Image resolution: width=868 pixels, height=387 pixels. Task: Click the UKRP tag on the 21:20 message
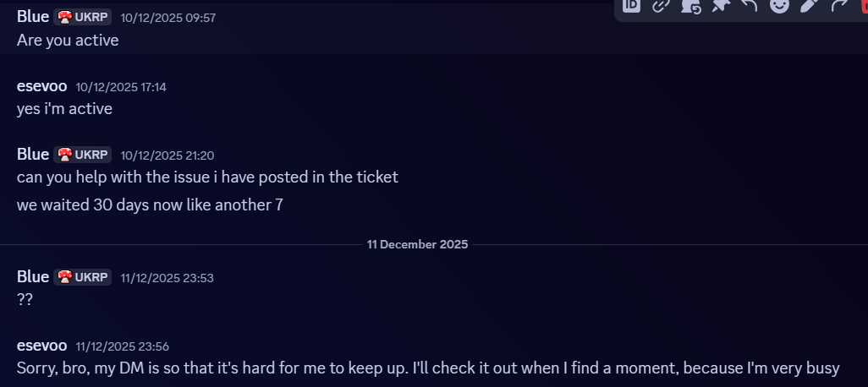click(x=83, y=155)
